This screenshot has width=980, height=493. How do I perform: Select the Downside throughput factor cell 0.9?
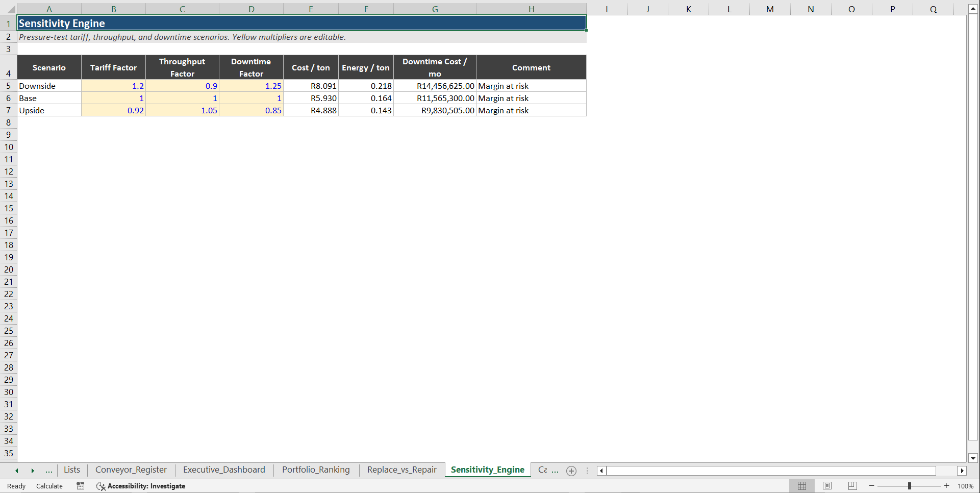pos(182,86)
